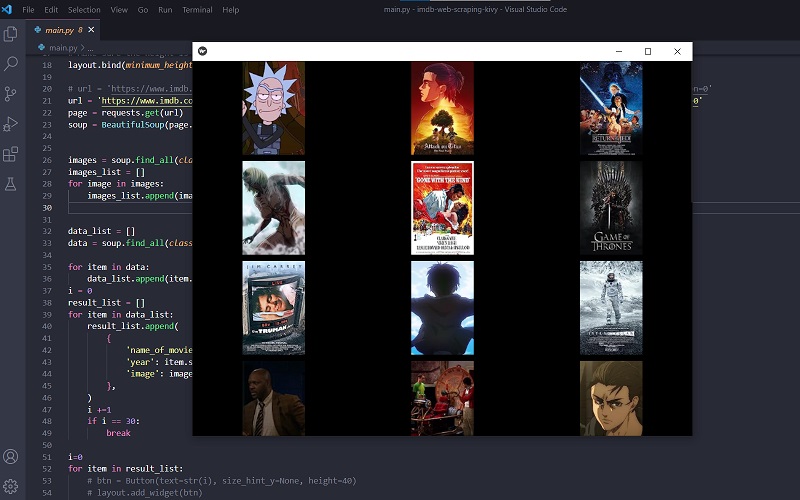The width and height of the screenshot is (800, 500).
Task: Click main.py in the breadcrumb
Action: click(62, 47)
